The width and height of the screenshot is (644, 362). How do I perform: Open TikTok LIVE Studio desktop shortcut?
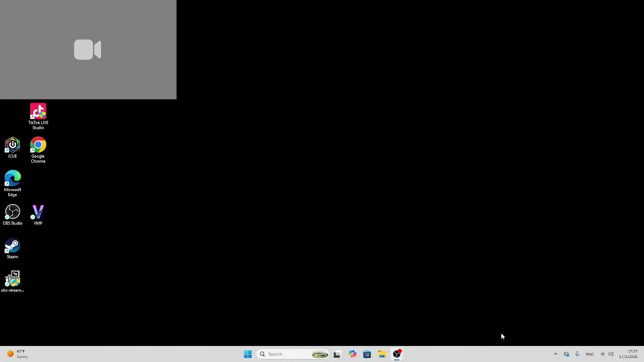click(38, 117)
